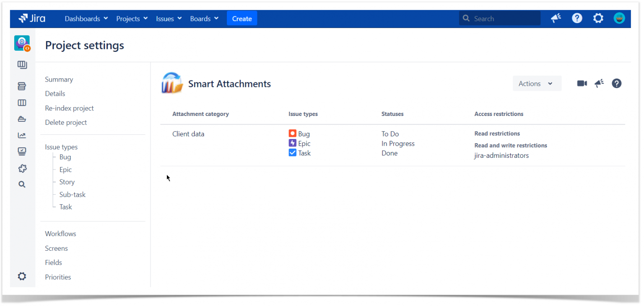Click the Task blue checkbox icon
Viewport: 644px width, 306px height.
[x=292, y=152]
